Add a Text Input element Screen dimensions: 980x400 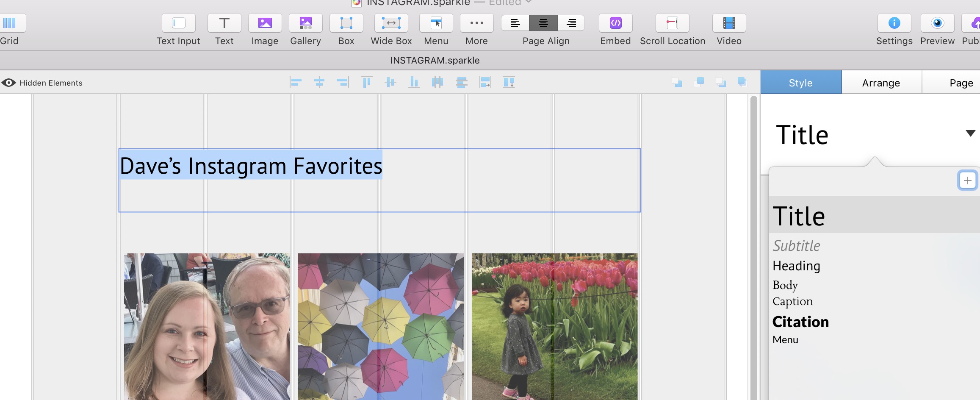178,23
